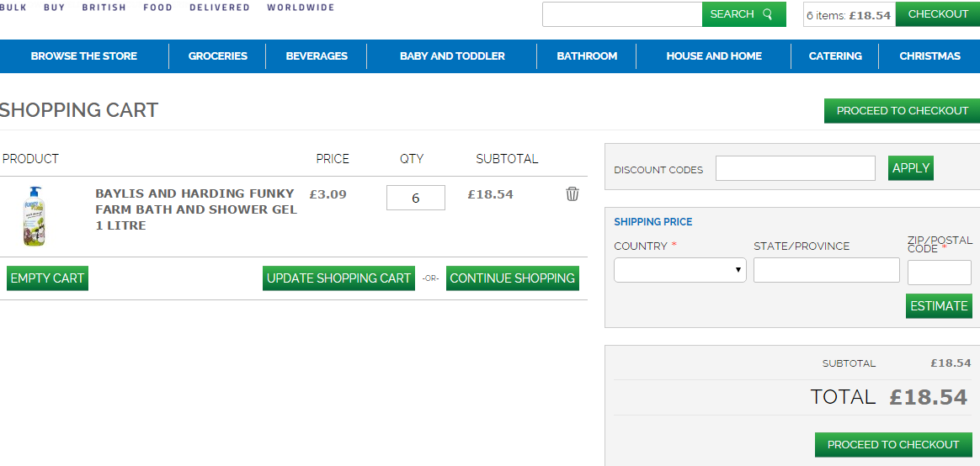Open the Bathroom menu
The height and width of the screenshot is (466, 980).
click(587, 56)
